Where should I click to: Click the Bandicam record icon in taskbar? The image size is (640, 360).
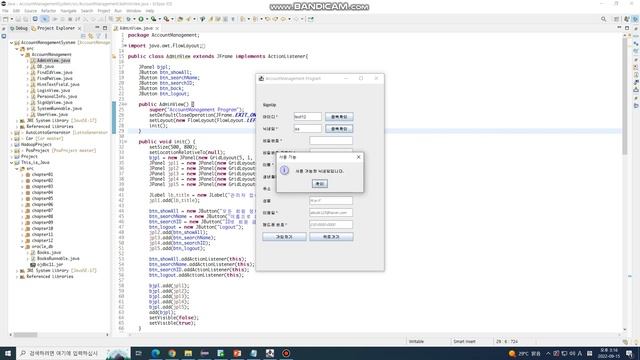point(286,353)
